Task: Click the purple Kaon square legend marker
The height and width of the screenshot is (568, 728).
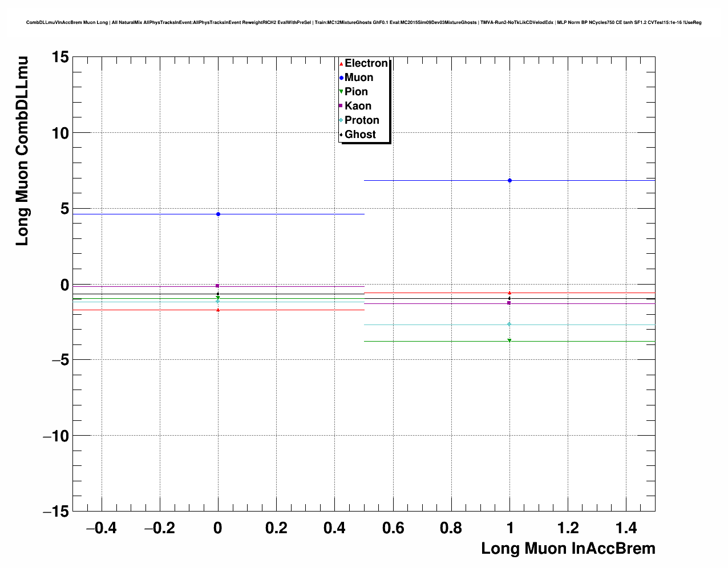Action: click(341, 106)
